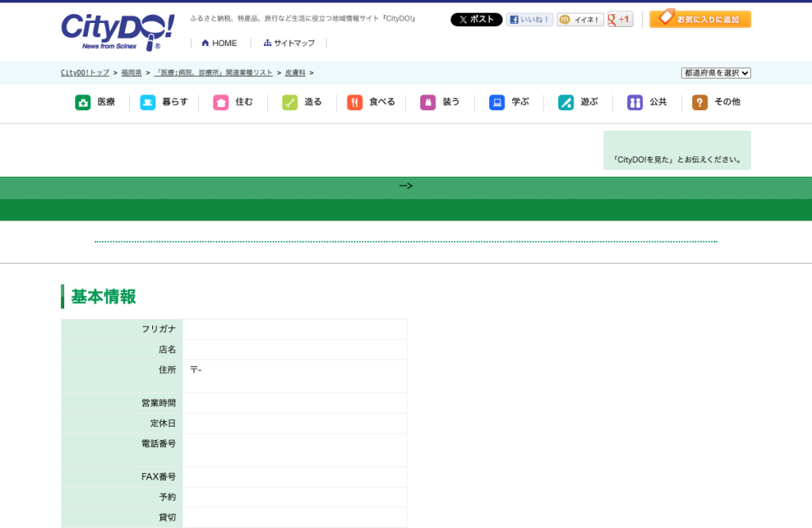Click the sitemap tree icon
Screen dimensions: 812x528
pyautogui.click(x=267, y=43)
